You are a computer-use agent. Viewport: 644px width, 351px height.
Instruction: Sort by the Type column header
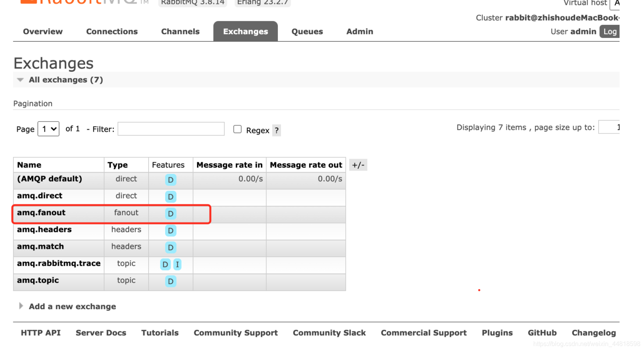click(x=117, y=165)
